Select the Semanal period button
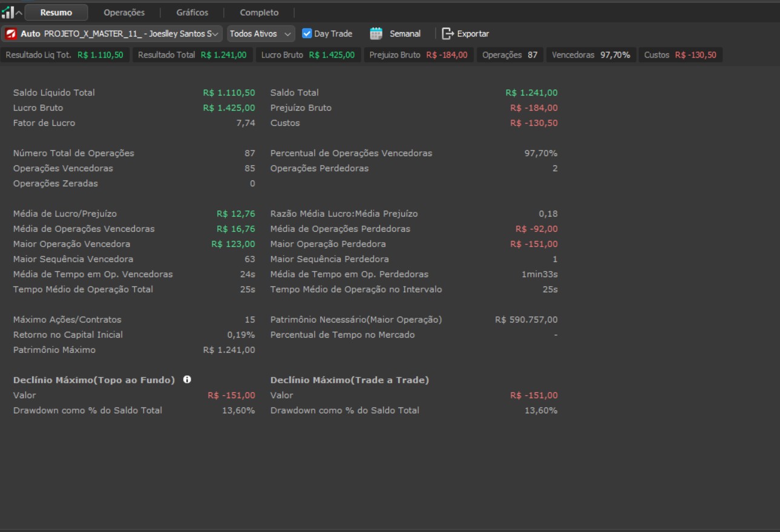Screen dimensions: 780x532 (405, 34)
